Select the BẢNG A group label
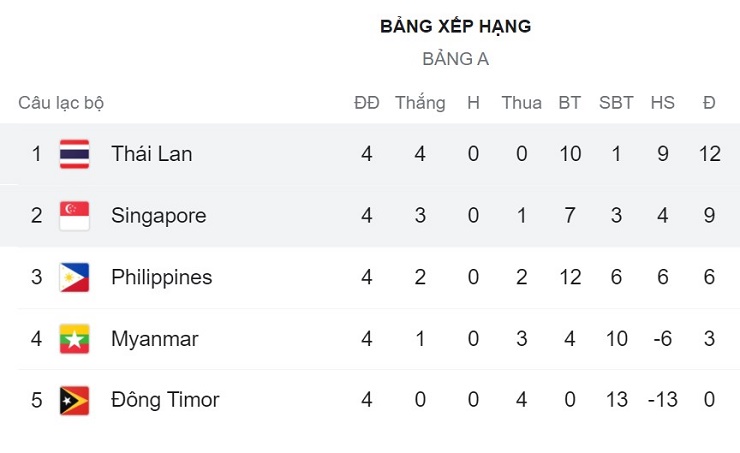 [x=456, y=59]
